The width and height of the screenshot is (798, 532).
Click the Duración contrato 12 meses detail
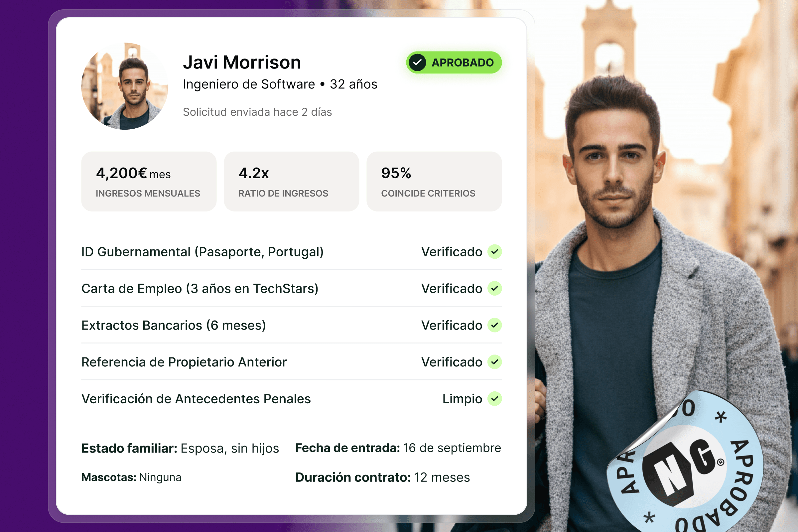point(382,477)
